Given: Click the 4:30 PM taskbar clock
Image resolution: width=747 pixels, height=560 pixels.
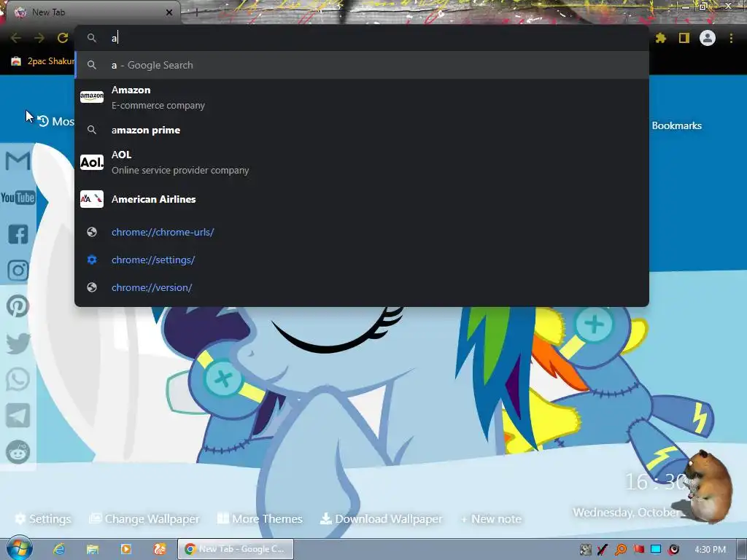Looking at the screenshot, I should tap(710, 550).
